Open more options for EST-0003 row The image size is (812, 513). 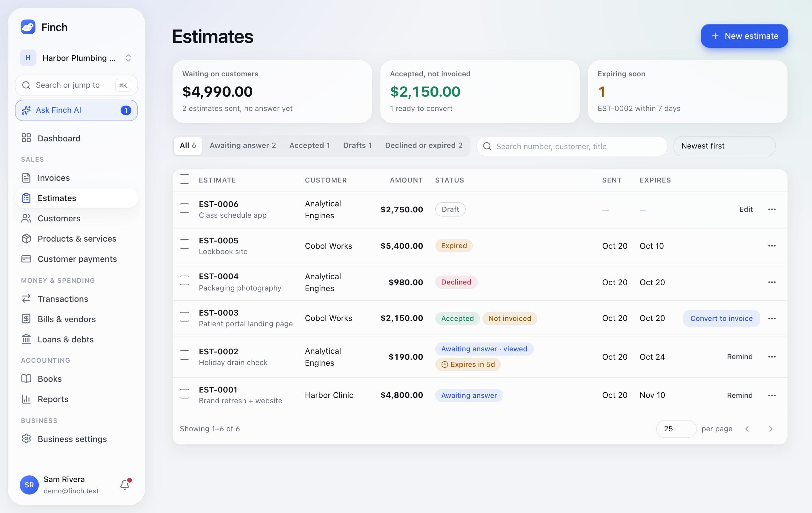pos(771,318)
